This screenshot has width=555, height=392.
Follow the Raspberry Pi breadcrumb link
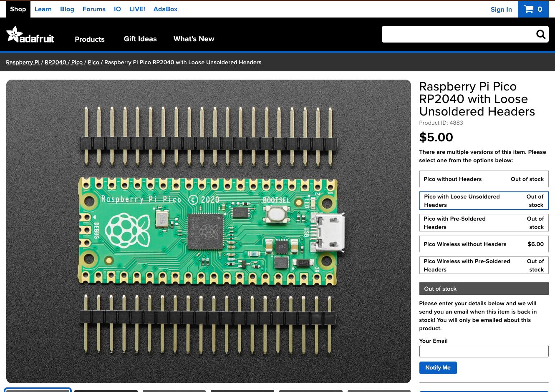pyautogui.click(x=23, y=62)
